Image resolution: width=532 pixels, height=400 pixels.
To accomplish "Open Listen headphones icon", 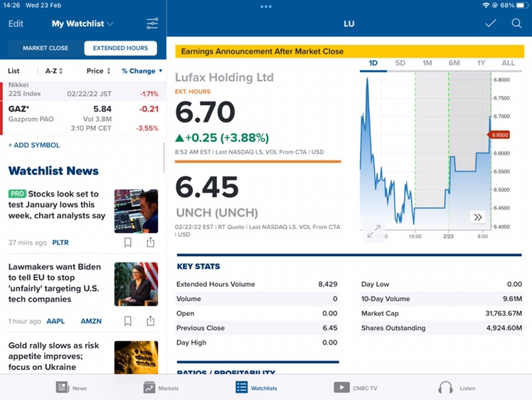I will [445, 387].
